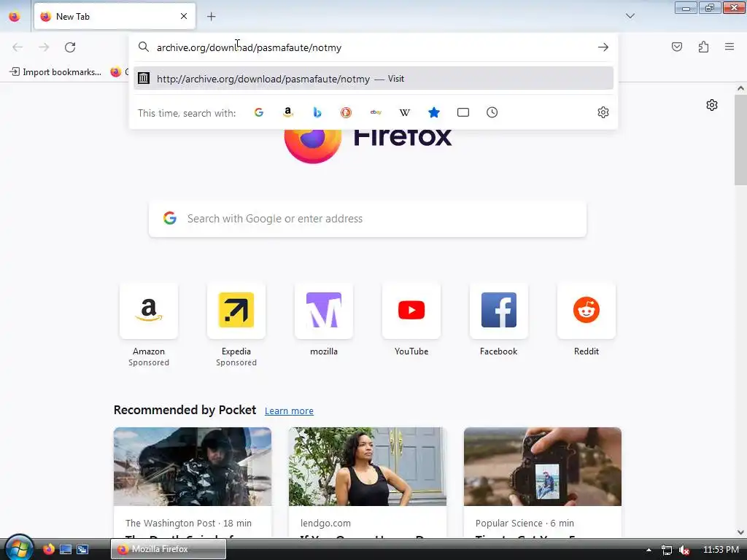Launch Firefox from quick launch
The image size is (747, 560).
pos(49,549)
